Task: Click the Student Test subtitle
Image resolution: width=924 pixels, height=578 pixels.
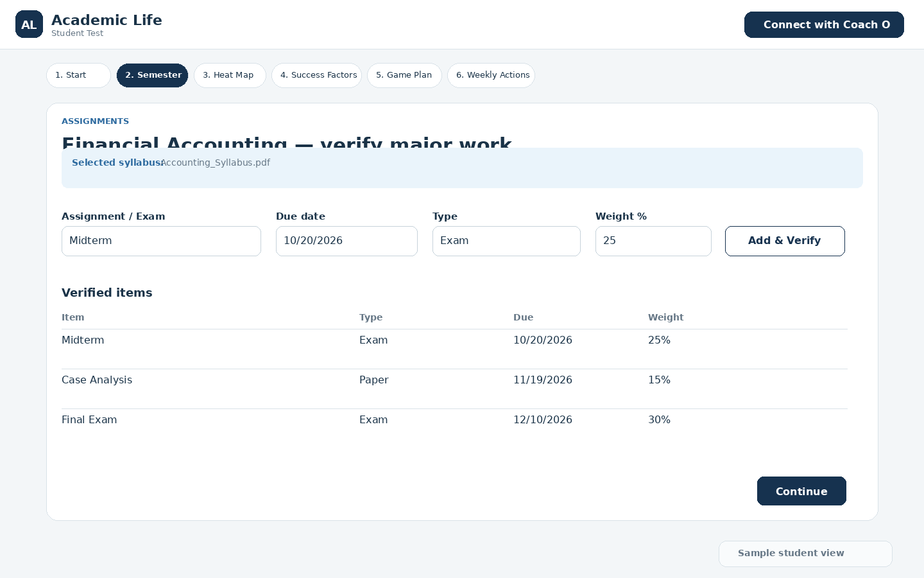Action: (77, 33)
